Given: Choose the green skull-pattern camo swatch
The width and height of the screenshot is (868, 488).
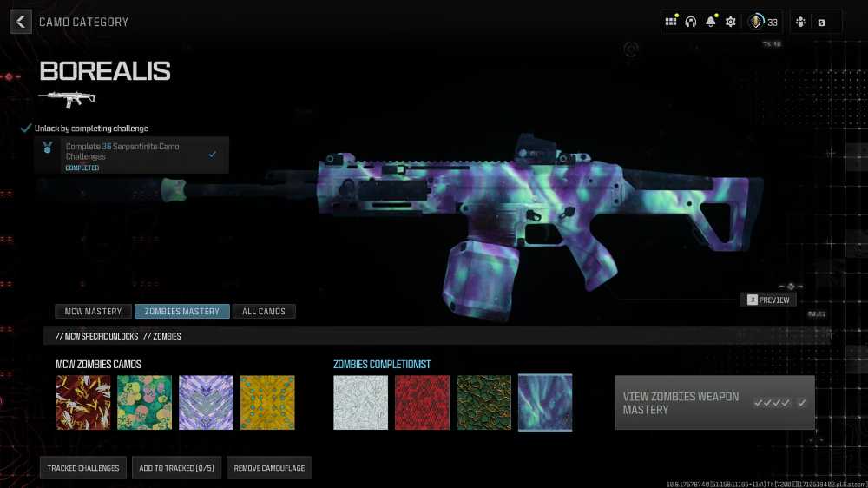Looking at the screenshot, I should click(145, 402).
